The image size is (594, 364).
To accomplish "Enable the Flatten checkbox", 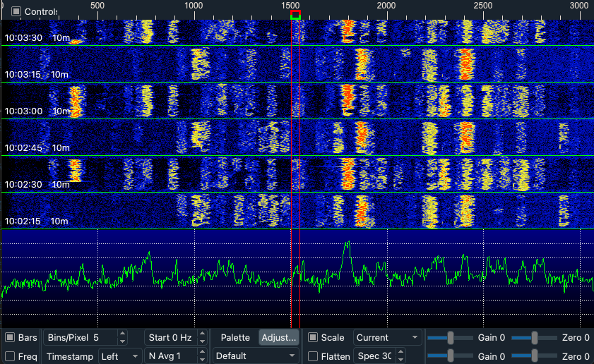I will coord(312,356).
